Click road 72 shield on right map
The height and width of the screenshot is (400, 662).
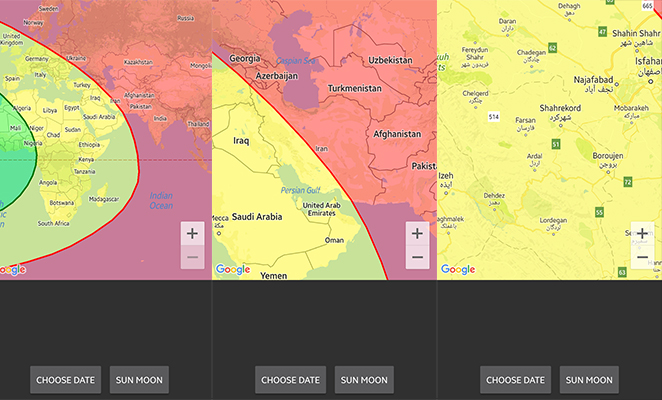(628, 182)
